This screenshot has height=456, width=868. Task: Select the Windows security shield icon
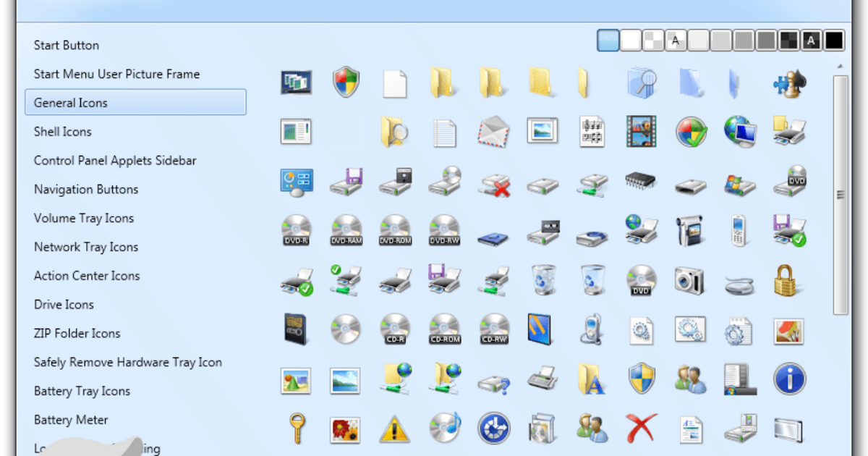346,83
